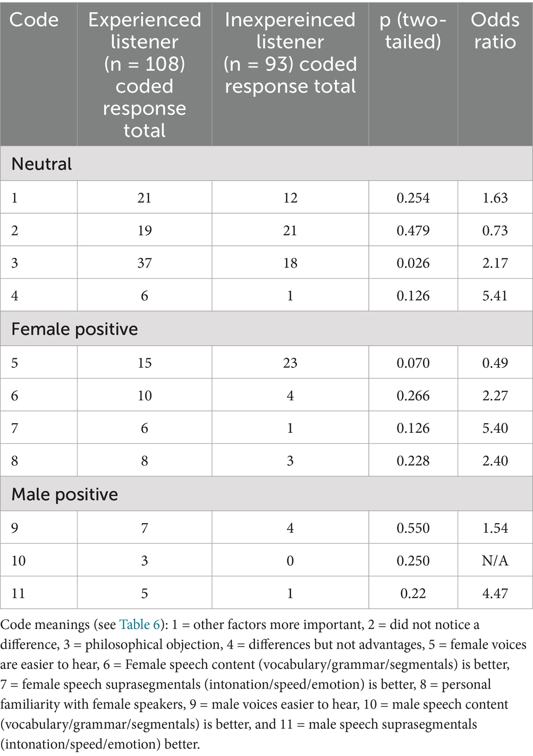
Task: Select the N/A odds ratio cell
Action: (495, 560)
